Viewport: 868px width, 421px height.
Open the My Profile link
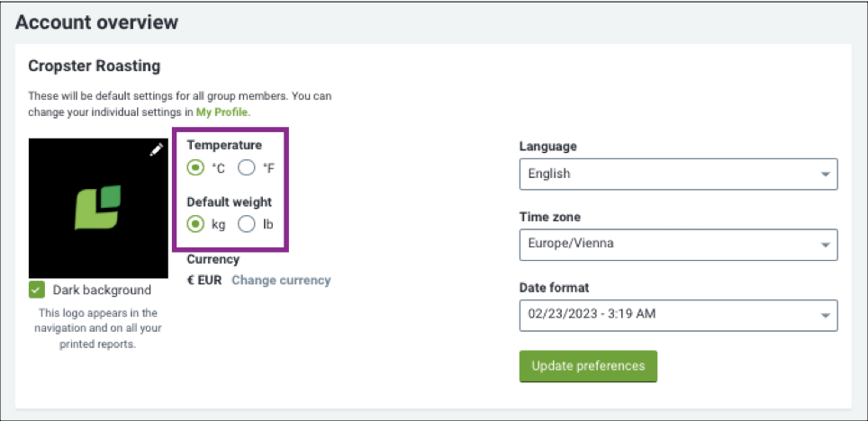223,112
